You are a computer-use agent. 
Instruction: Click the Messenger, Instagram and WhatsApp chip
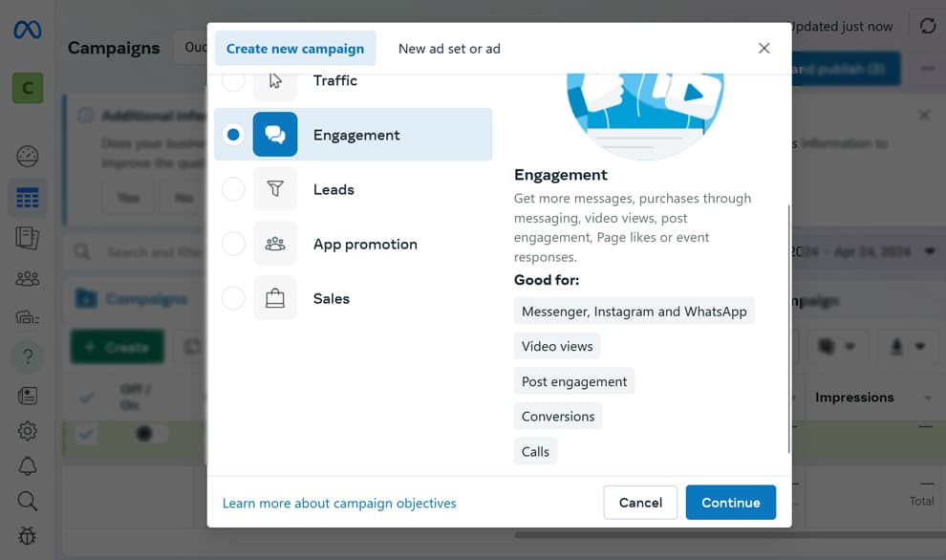(x=634, y=312)
